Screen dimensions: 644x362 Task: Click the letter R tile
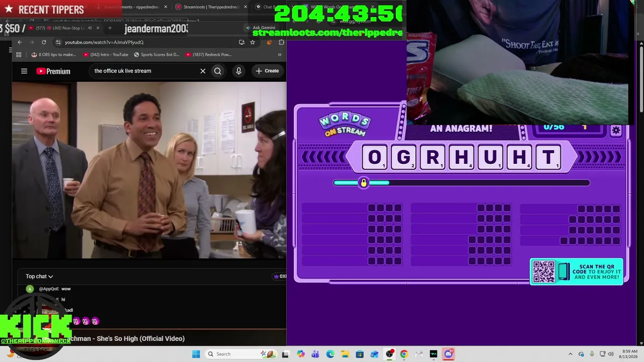(433, 157)
